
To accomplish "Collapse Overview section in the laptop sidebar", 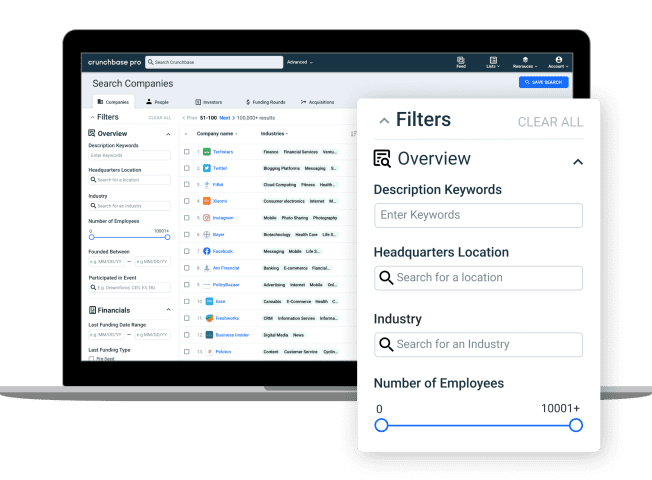I will (x=168, y=134).
